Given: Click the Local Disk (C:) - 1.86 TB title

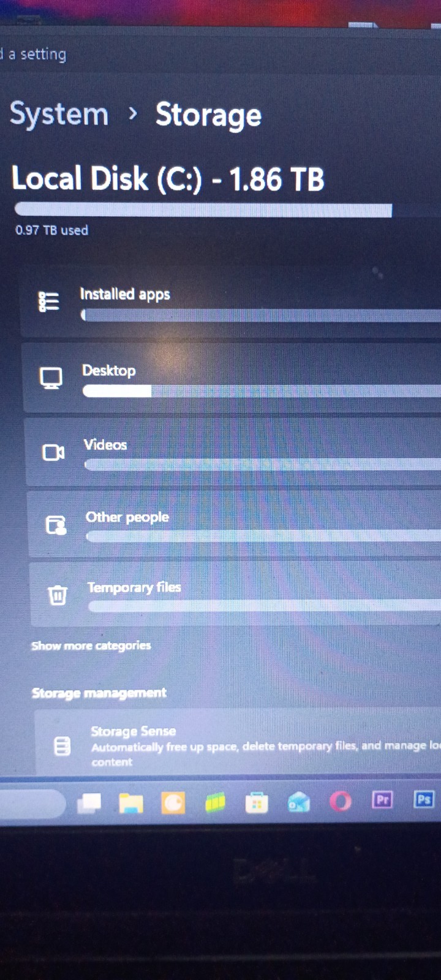Looking at the screenshot, I should coord(168,179).
